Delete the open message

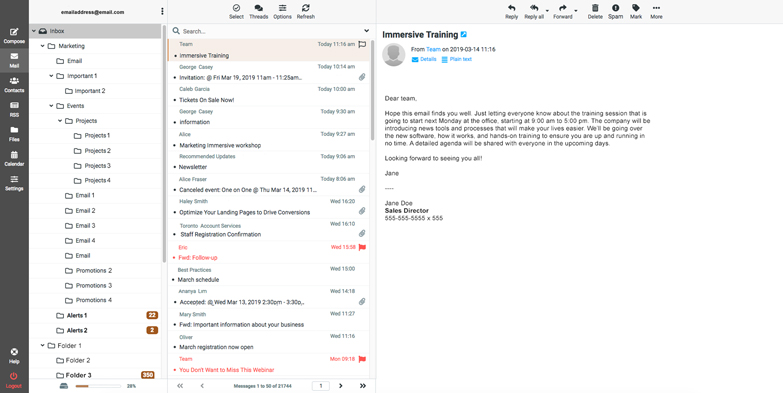point(595,11)
